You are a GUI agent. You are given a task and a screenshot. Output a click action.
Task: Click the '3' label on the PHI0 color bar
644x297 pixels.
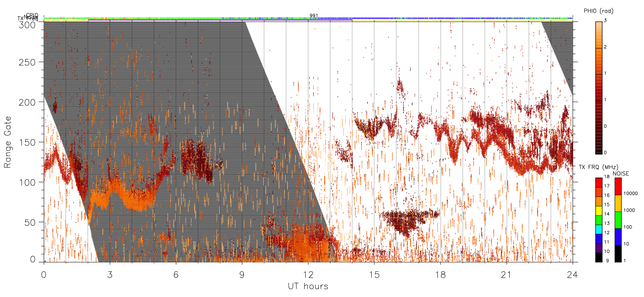coord(606,21)
